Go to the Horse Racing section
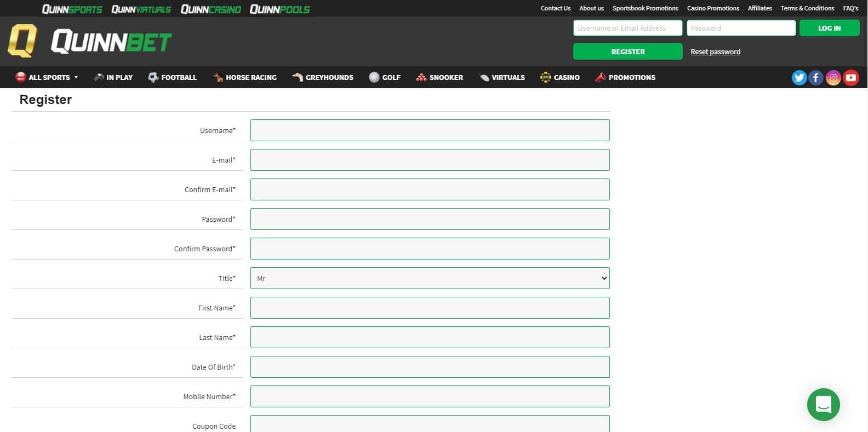 [x=244, y=77]
